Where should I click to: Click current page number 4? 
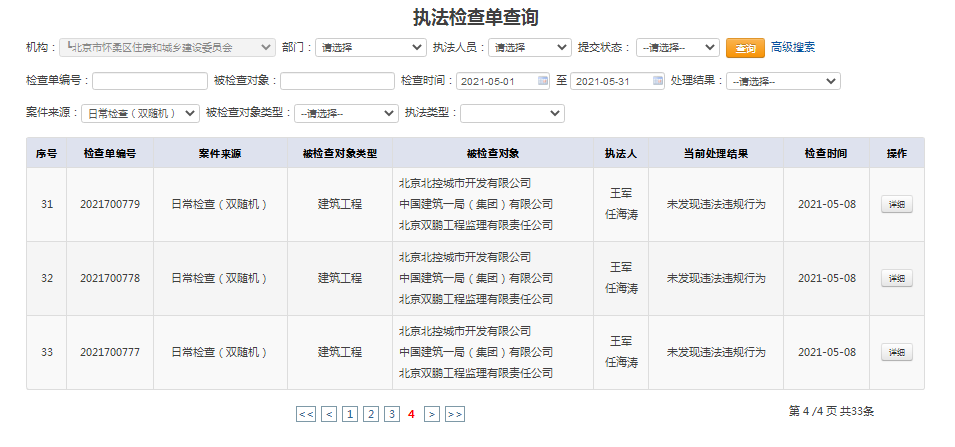click(411, 414)
